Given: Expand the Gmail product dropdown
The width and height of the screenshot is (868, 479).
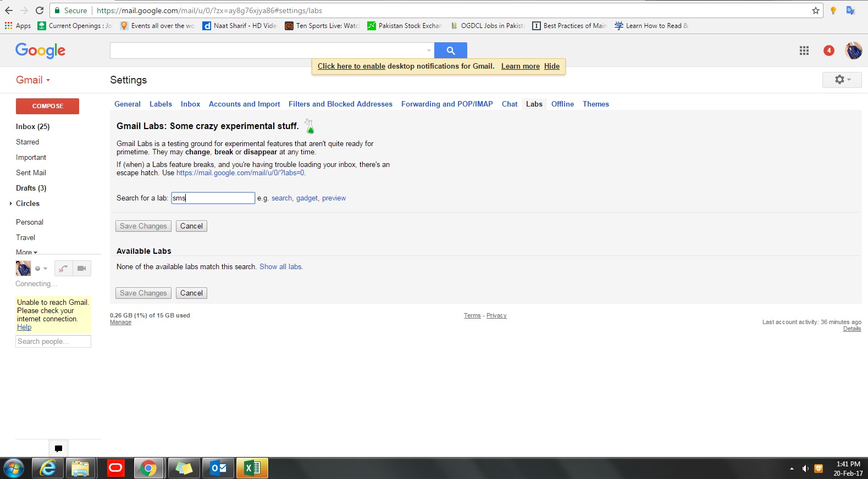Looking at the screenshot, I should click(33, 80).
